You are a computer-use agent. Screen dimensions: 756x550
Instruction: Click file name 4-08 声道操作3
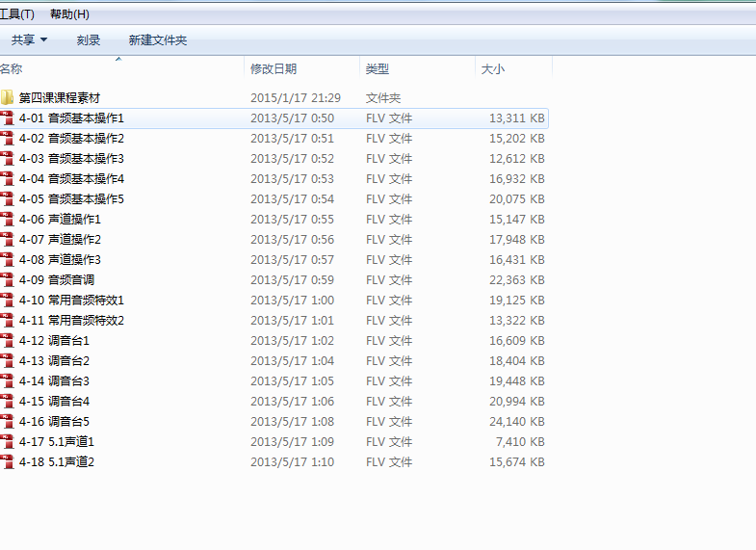click(60, 260)
